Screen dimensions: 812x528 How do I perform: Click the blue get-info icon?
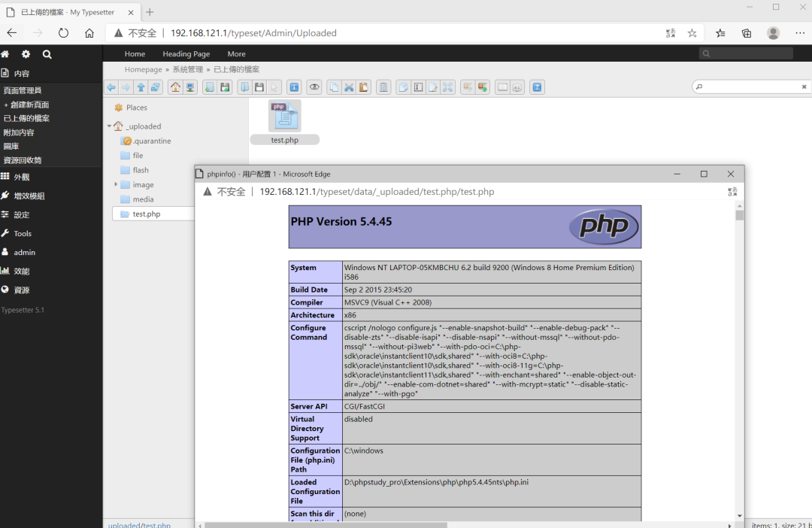coord(294,87)
